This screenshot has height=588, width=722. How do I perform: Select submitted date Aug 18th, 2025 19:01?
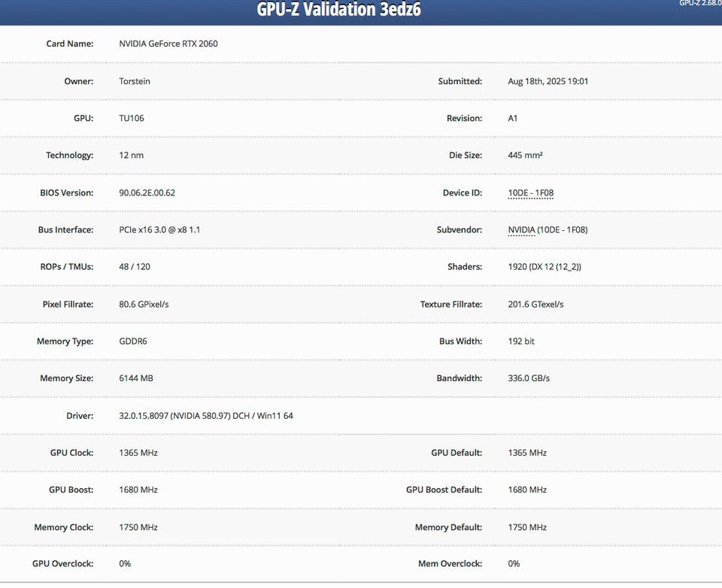(x=548, y=81)
